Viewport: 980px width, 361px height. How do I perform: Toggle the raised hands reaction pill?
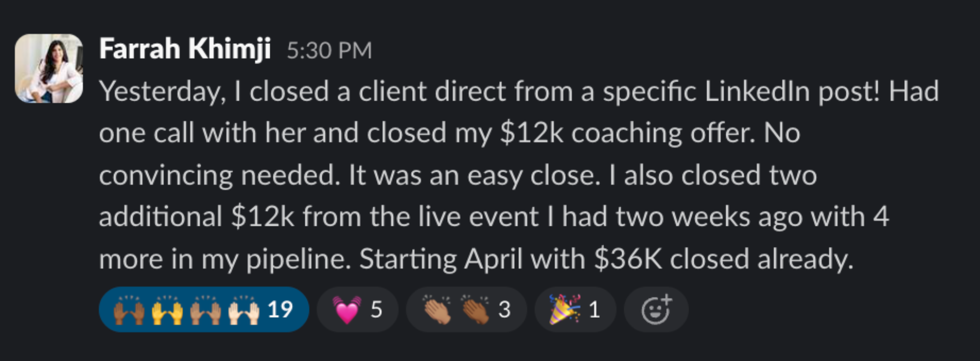click(204, 309)
